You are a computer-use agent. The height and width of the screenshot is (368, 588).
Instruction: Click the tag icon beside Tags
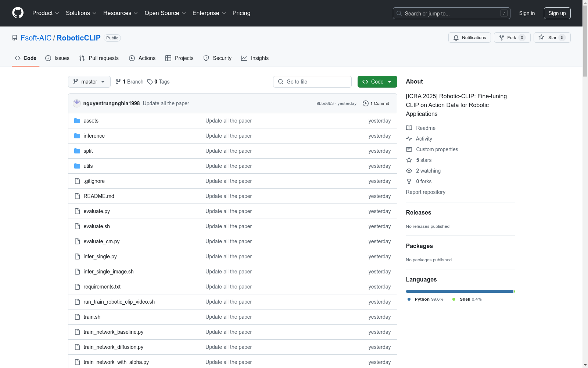click(x=150, y=82)
